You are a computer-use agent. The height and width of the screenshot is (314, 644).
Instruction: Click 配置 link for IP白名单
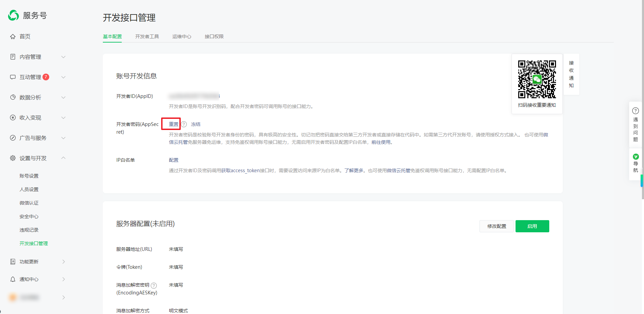coord(174,160)
